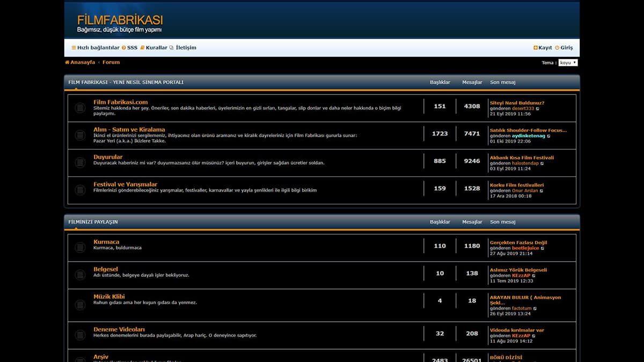The width and height of the screenshot is (644, 362).
Task: Open the Siteyi Nasıl Buldunuz? last post
Action: pos(517,103)
